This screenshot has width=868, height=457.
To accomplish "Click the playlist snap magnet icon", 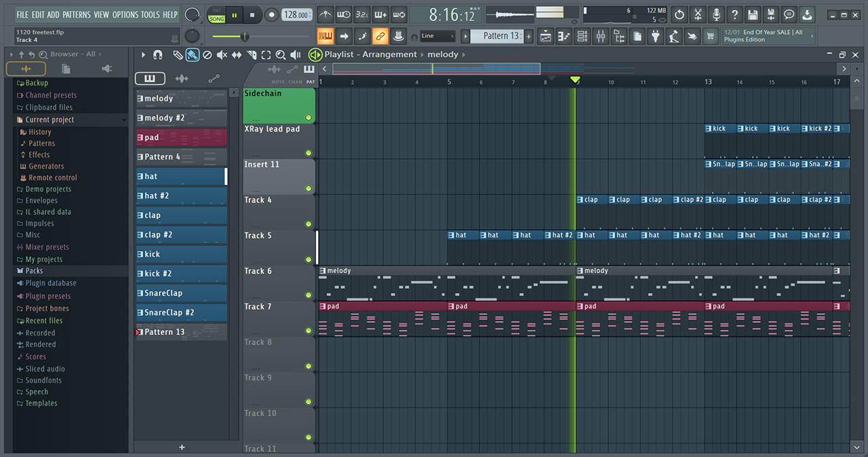I will (x=158, y=55).
